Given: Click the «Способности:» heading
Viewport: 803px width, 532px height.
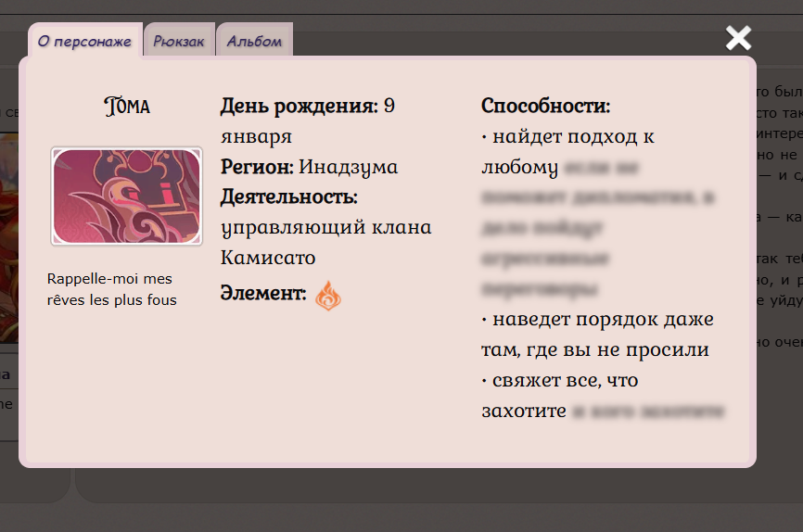Looking at the screenshot, I should coord(545,106).
